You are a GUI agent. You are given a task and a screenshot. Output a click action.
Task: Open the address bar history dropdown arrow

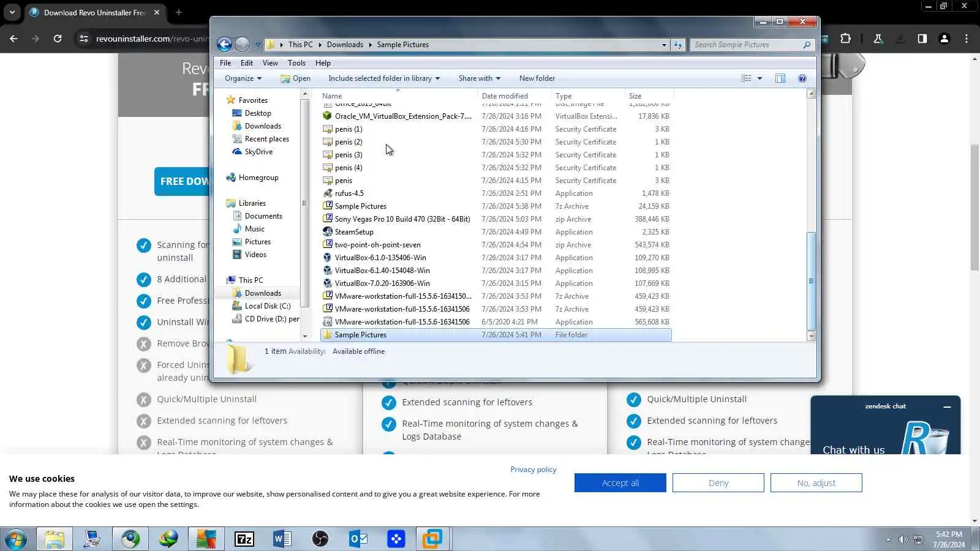coord(664,45)
